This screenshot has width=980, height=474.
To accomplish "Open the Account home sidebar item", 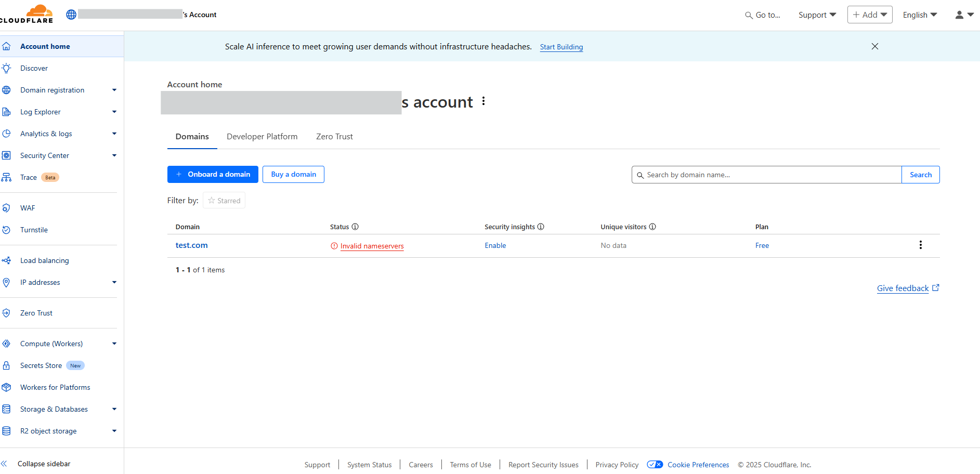I will pyautogui.click(x=62, y=46).
